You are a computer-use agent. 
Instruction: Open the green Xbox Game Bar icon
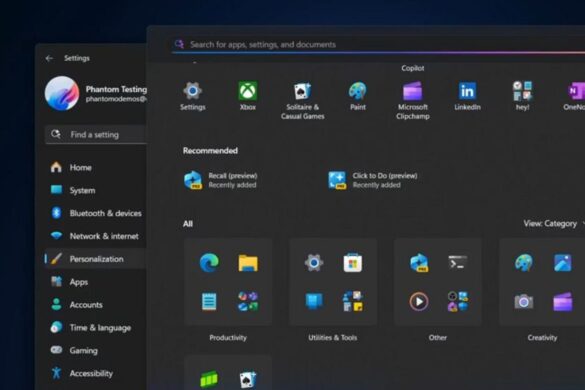(209, 379)
